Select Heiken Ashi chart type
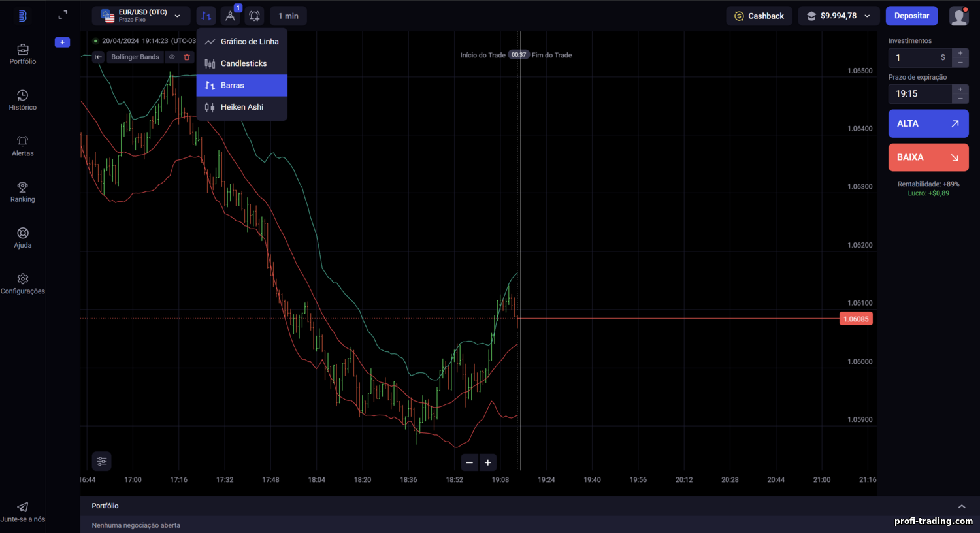Image resolution: width=980 pixels, height=533 pixels. click(242, 107)
